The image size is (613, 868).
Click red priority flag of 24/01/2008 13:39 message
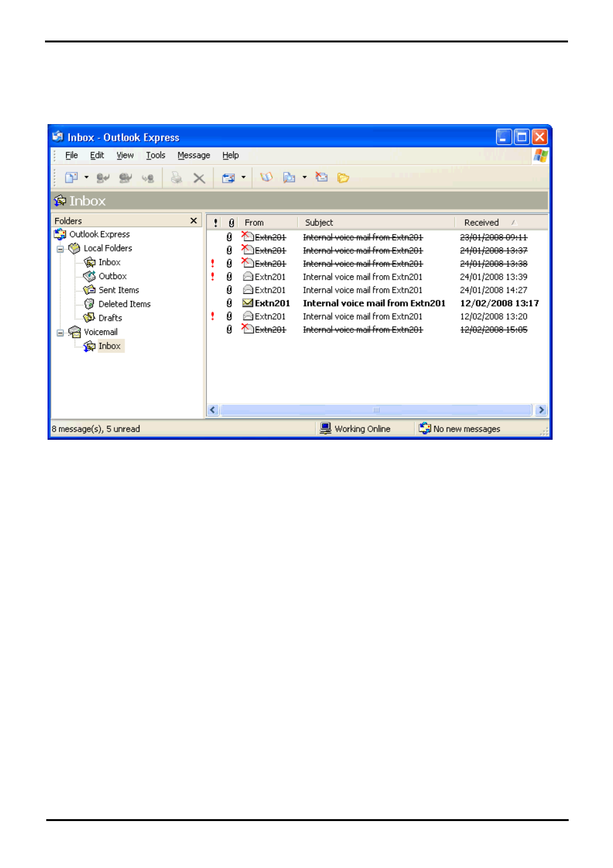pos(213,276)
